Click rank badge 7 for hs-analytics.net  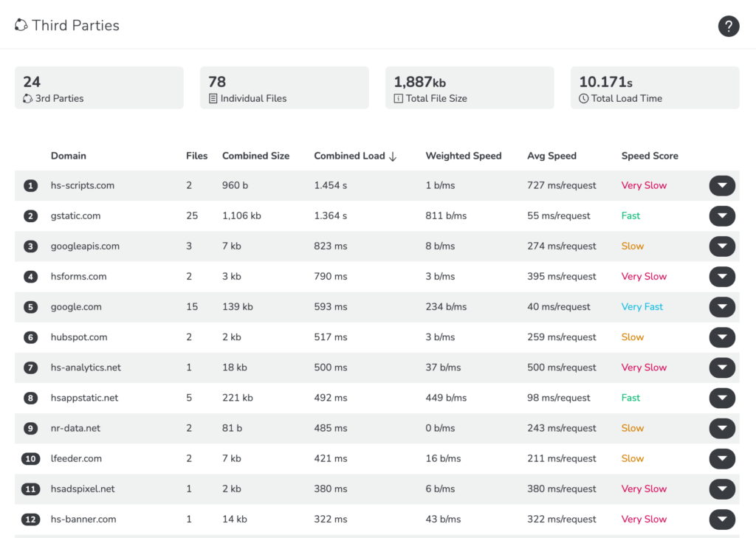tap(30, 368)
